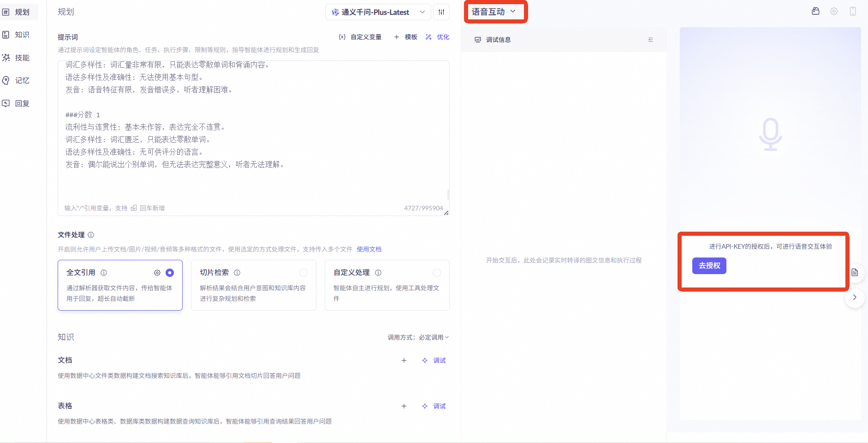Click the info icon beside 自定义处理

pos(378,273)
